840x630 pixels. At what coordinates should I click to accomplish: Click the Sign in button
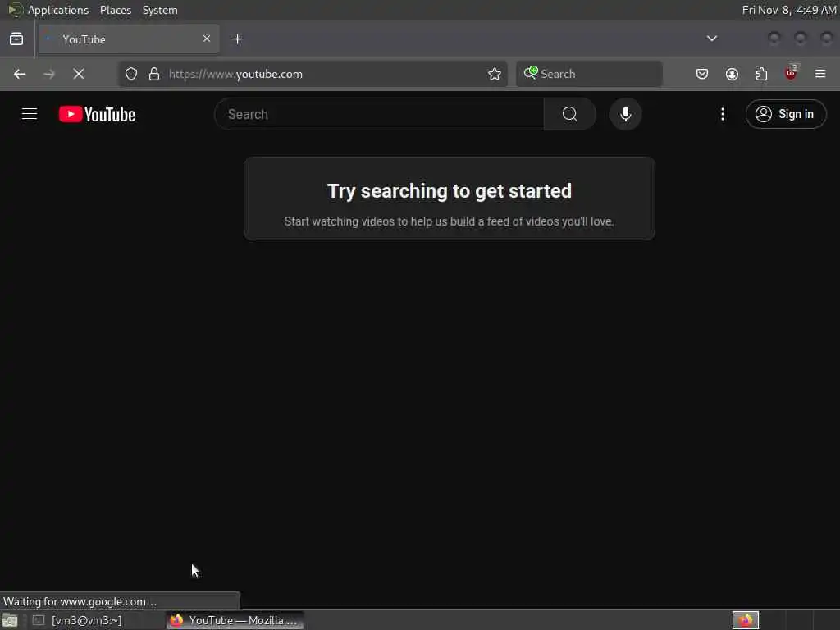[785, 114]
